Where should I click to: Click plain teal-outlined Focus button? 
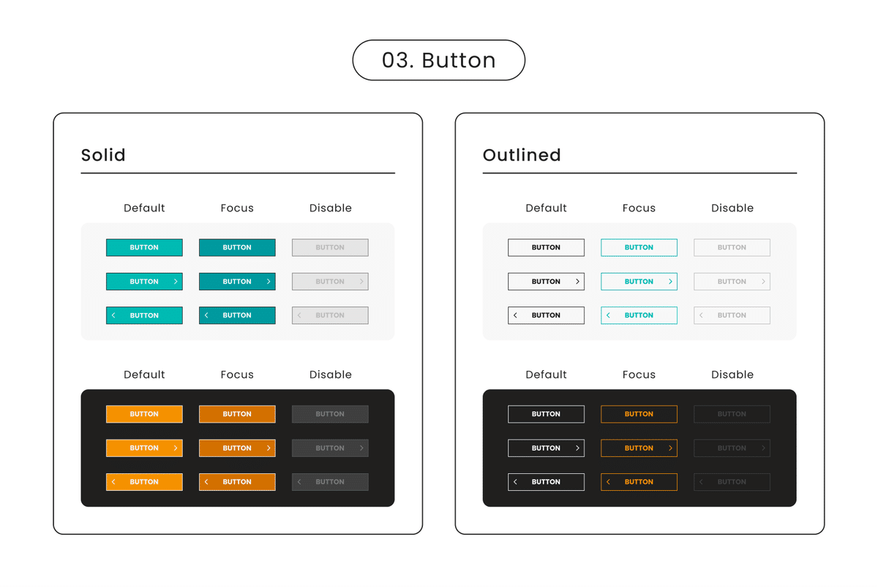point(639,247)
